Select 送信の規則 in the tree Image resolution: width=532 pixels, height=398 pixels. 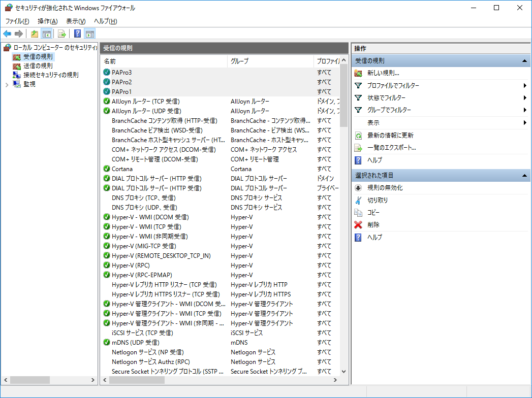[38, 65]
